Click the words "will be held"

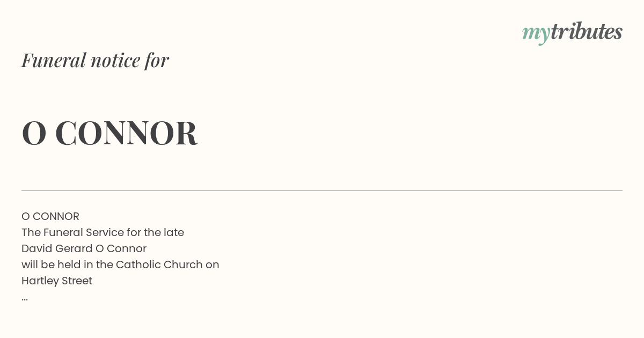51,264
